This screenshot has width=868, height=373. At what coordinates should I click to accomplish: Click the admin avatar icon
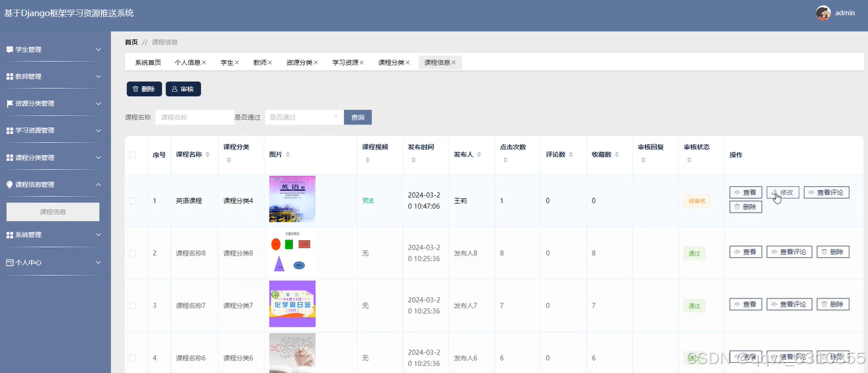coord(823,13)
